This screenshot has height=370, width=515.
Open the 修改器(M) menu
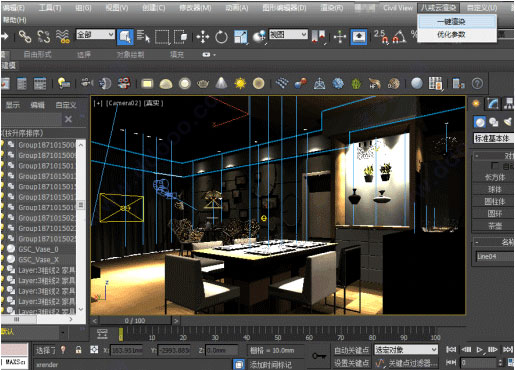tap(195, 7)
